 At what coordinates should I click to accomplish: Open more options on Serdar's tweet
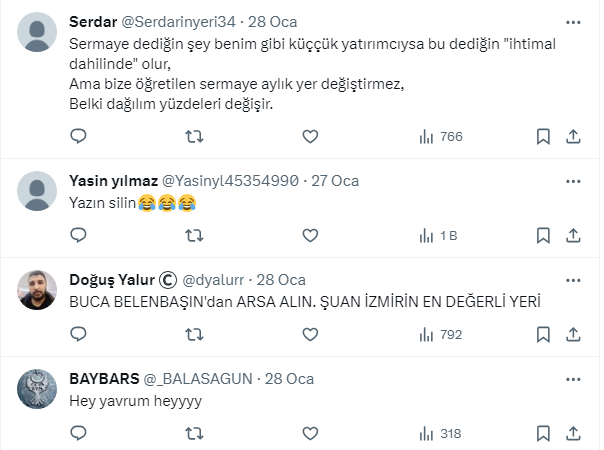pos(574,21)
